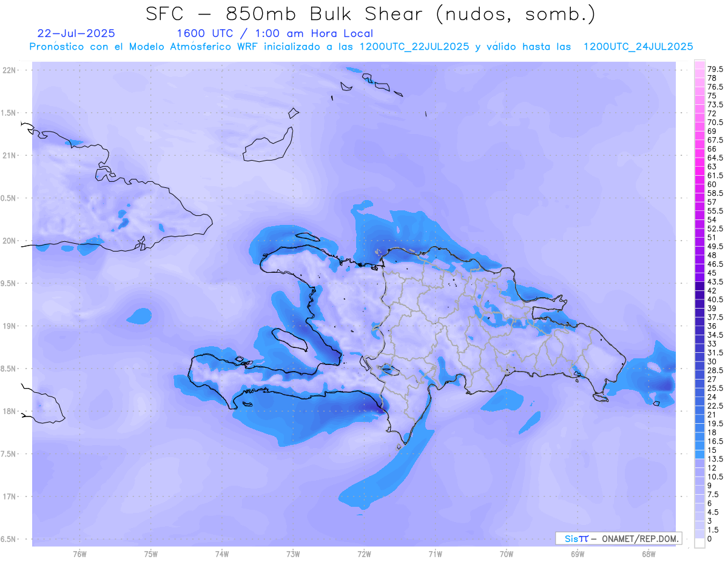The width and height of the screenshot is (728, 562).
Task: Click the "68W" longitude label
Action: pos(649,554)
